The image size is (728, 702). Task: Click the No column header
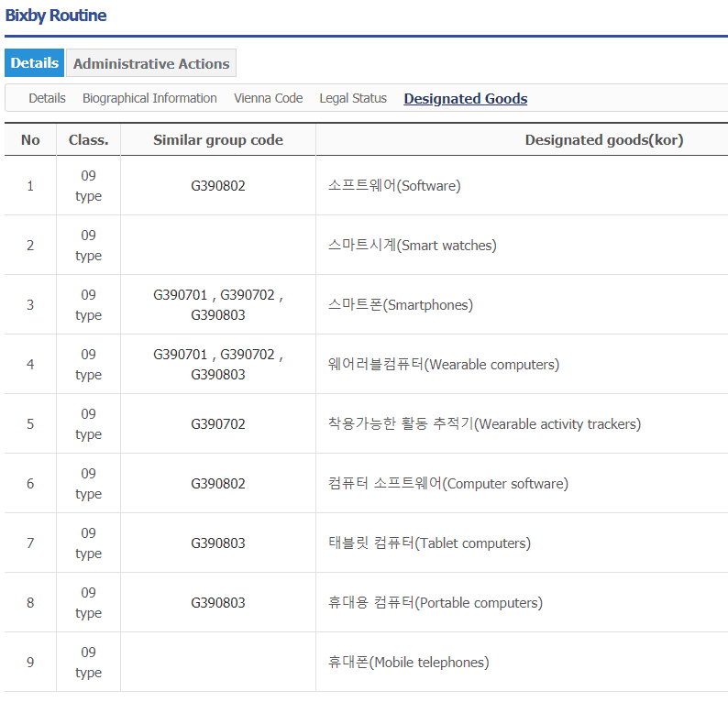[30, 139]
